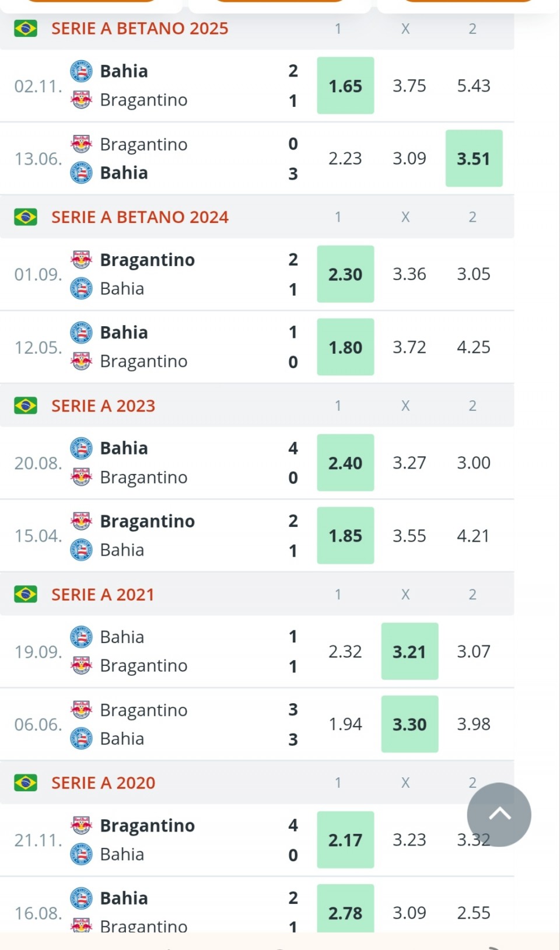Select highlighted away odds 3.51
The image size is (560, 950).
pos(474,158)
